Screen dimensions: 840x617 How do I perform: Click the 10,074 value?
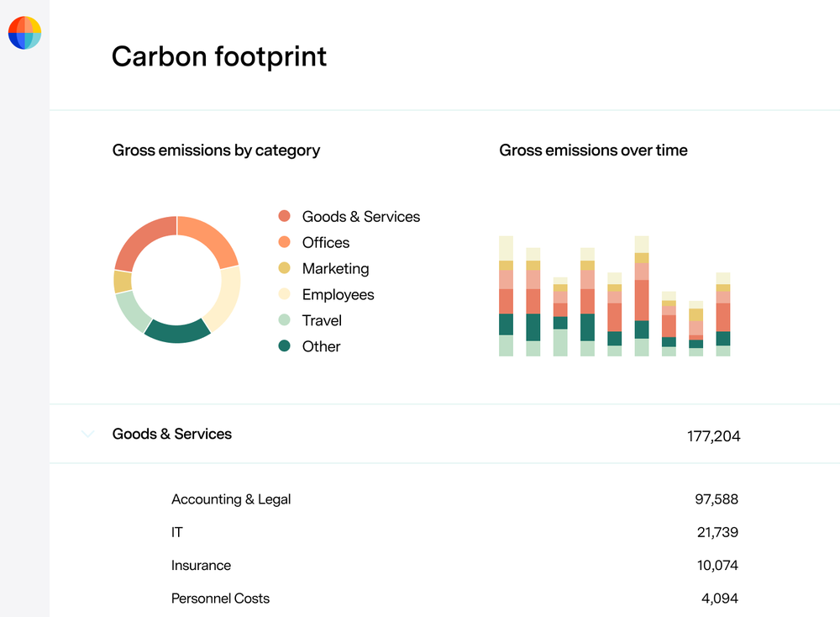coord(717,566)
